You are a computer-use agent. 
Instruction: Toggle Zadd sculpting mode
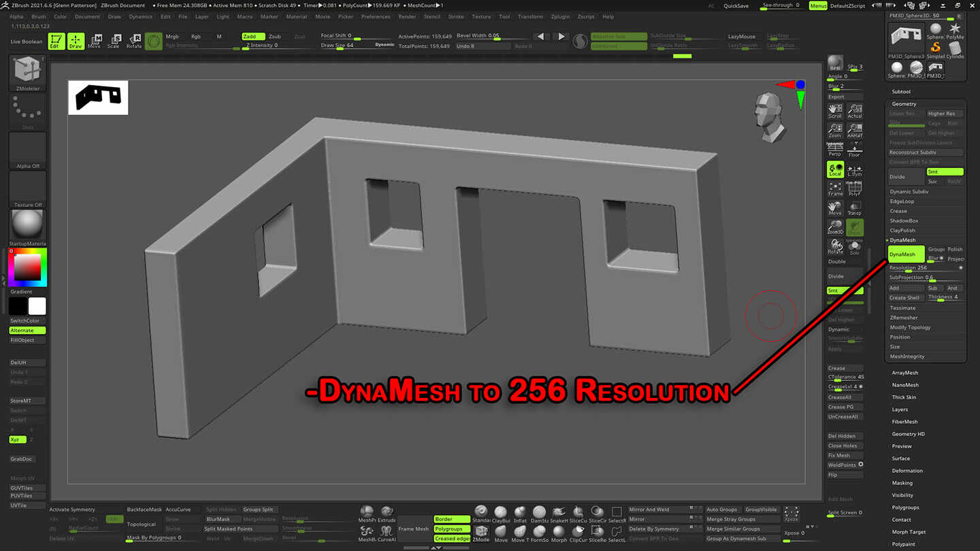(252, 37)
